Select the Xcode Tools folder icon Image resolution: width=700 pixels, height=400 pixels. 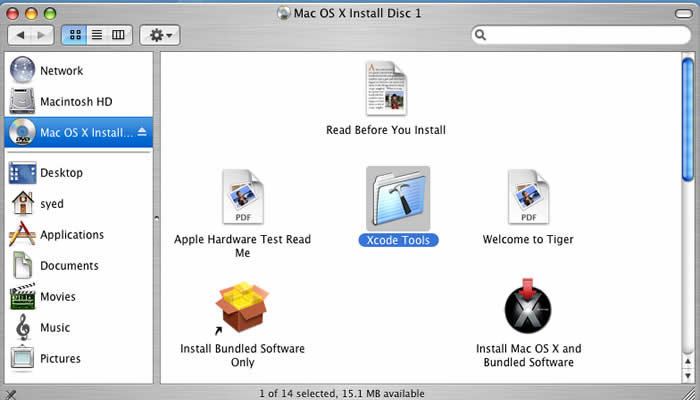(x=398, y=198)
